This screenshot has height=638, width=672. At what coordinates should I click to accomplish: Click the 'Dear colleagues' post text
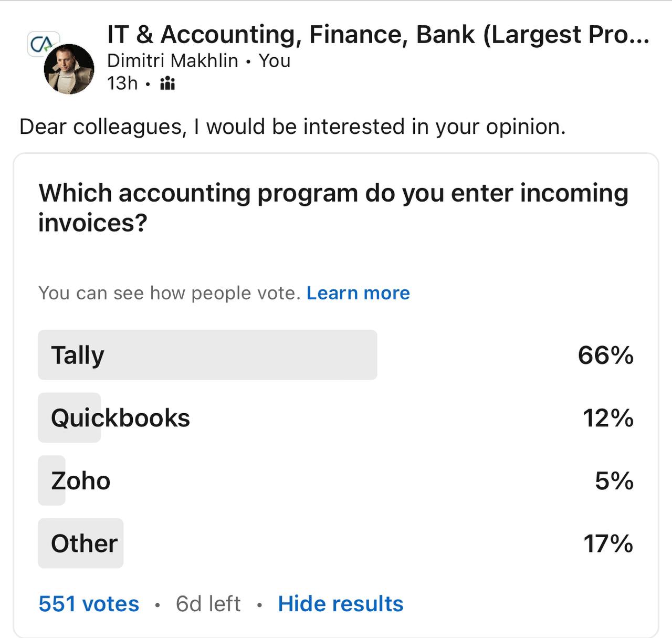pos(292,127)
